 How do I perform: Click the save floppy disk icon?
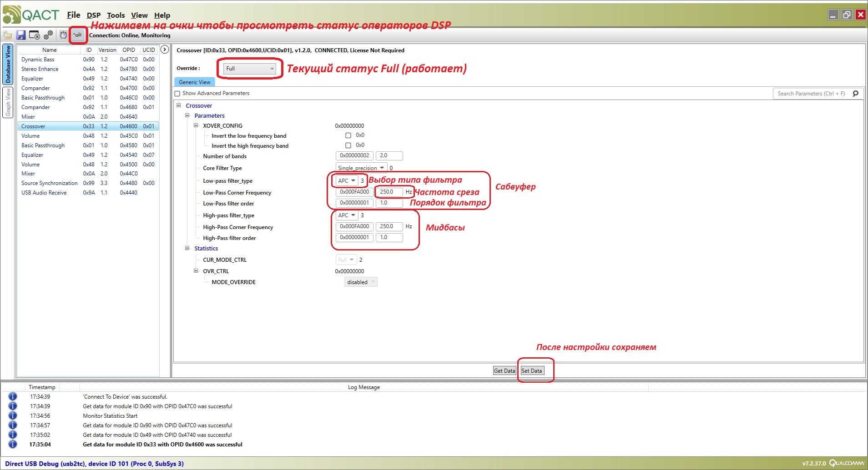click(21, 35)
